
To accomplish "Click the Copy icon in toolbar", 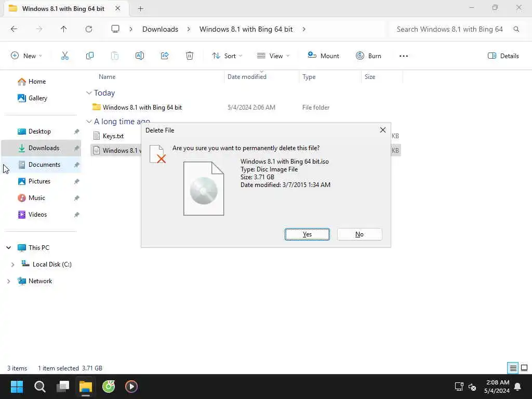I will pyautogui.click(x=90, y=56).
